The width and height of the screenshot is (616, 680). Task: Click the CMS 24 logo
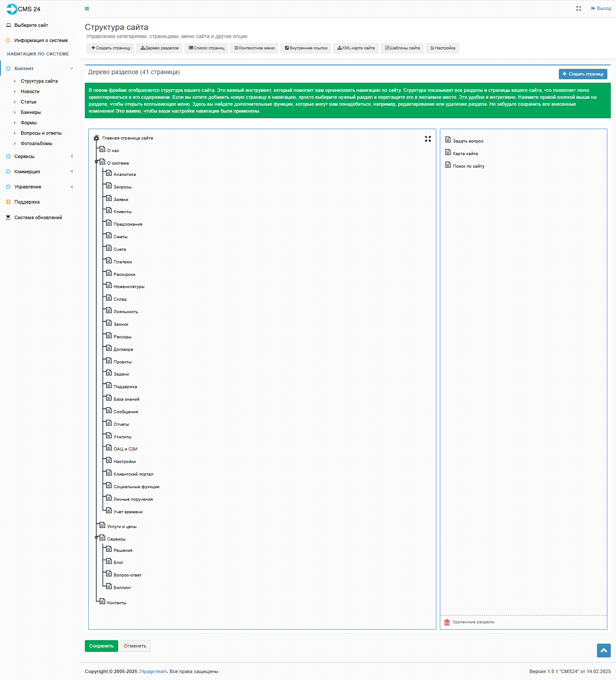point(23,9)
